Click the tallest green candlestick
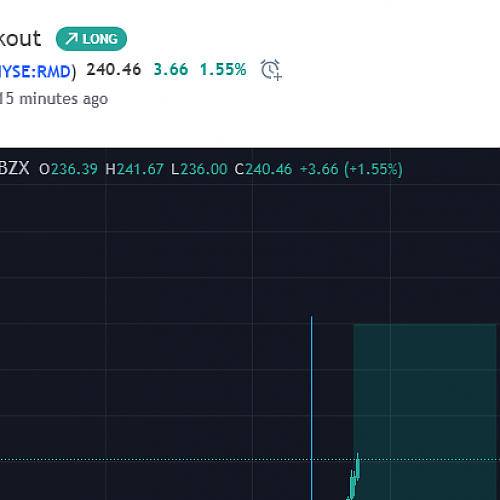This screenshot has width=500, height=500. tap(358, 467)
